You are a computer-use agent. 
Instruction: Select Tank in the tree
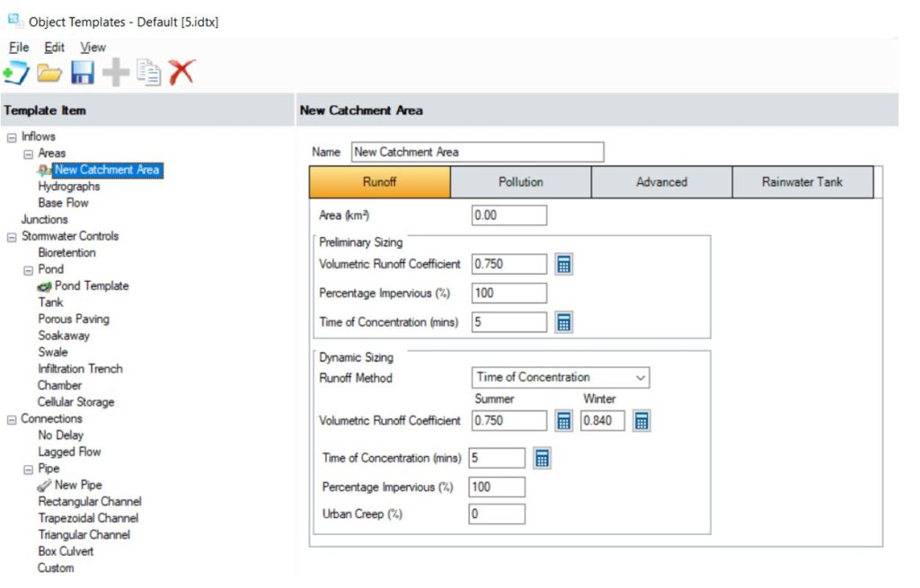(50, 303)
